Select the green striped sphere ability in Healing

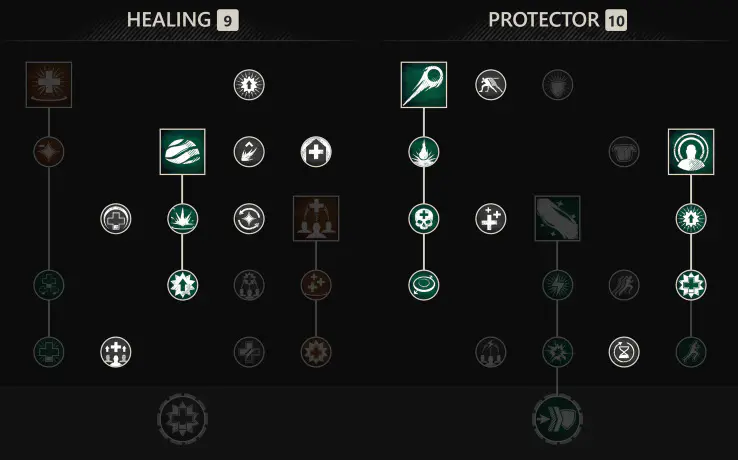tap(182, 152)
